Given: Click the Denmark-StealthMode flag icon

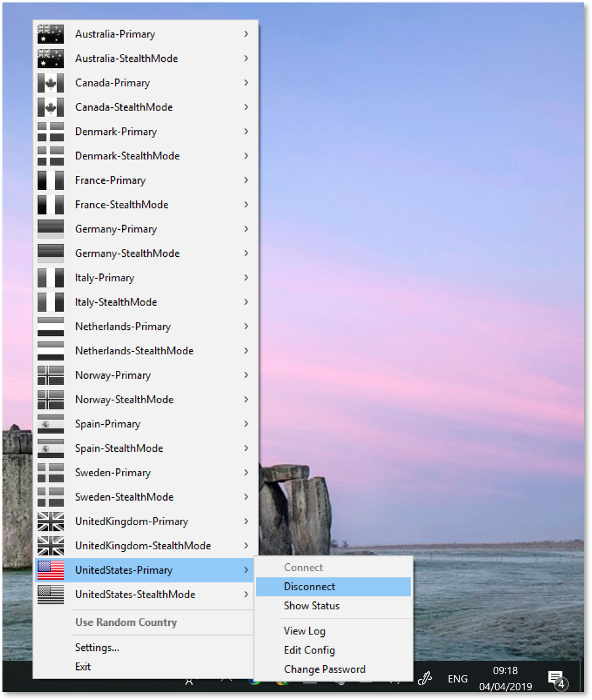Looking at the screenshot, I should coord(50,156).
